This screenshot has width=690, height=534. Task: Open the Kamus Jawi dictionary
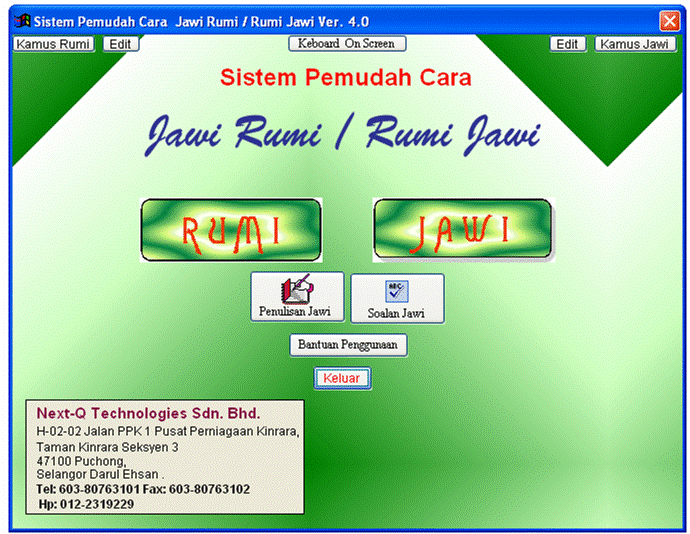pos(635,44)
